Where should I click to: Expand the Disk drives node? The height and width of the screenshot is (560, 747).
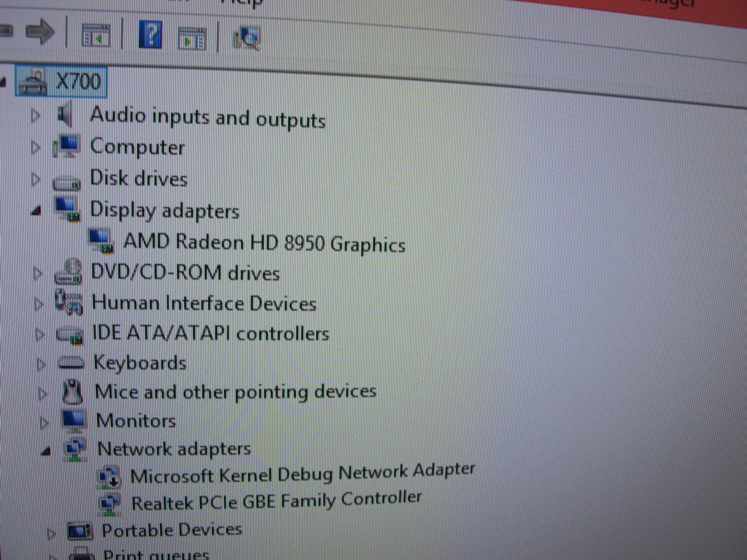tap(36, 179)
